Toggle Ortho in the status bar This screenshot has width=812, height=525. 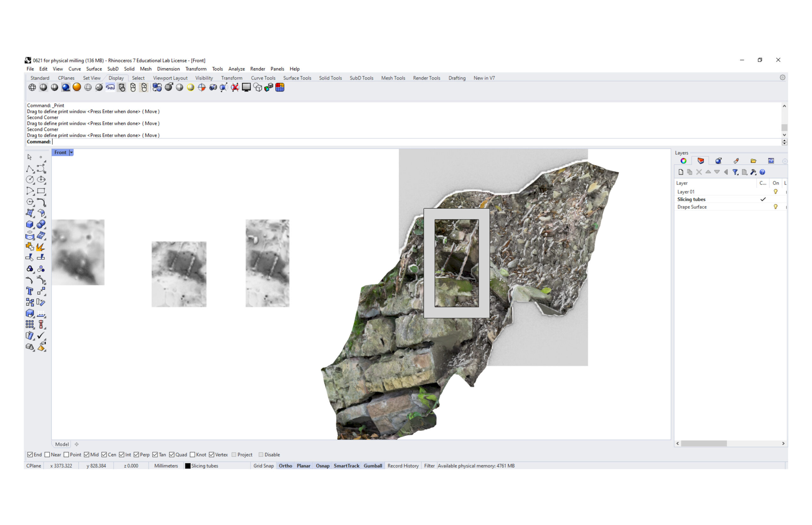pos(285,466)
